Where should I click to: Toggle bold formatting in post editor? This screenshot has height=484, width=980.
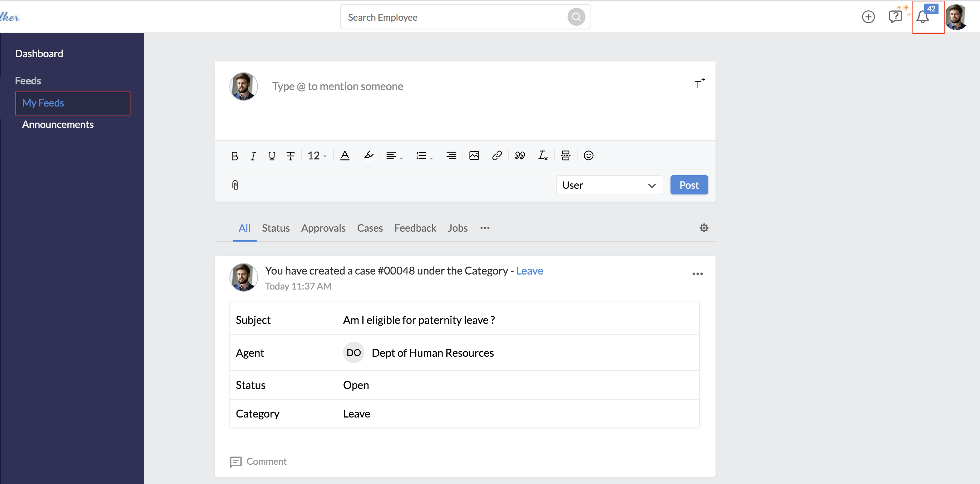pos(234,155)
